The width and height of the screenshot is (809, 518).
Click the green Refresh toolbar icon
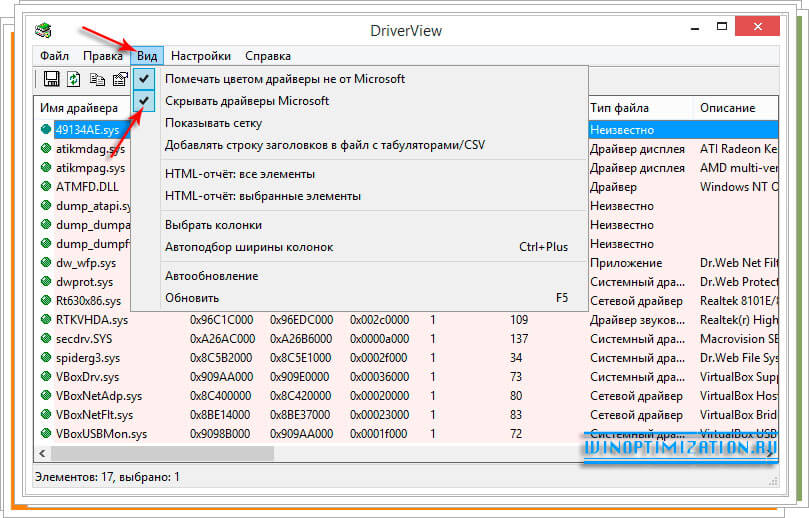(x=74, y=80)
